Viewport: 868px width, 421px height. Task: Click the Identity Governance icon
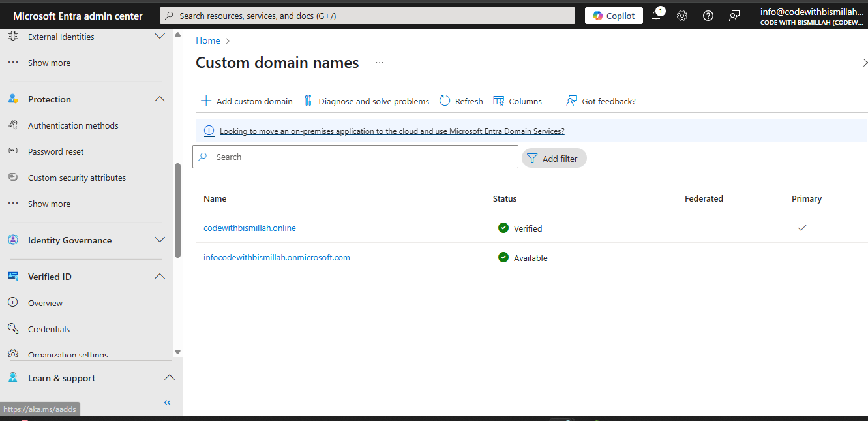pos(12,240)
